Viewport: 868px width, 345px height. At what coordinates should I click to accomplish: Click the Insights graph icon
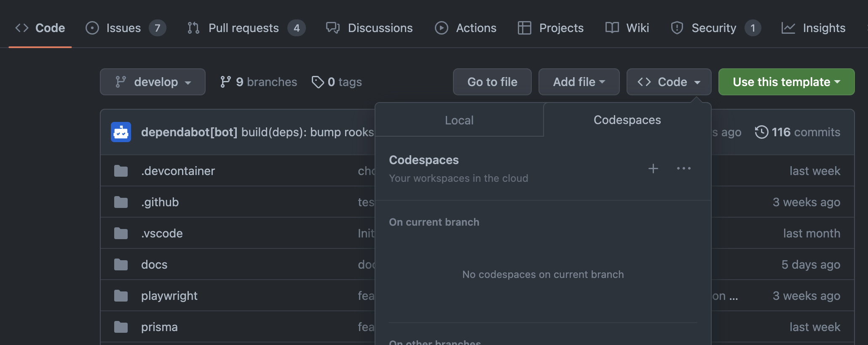pos(788,28)
